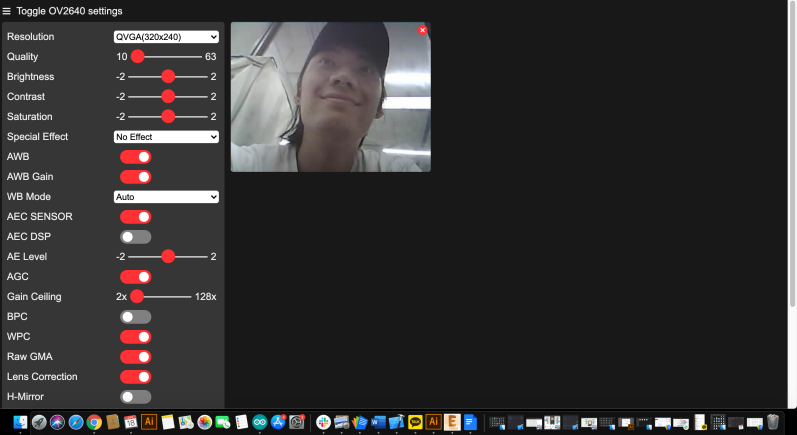797x435 pixels.
Task: Open the Arduino IDE in the dock
Action: pos(260,422)
